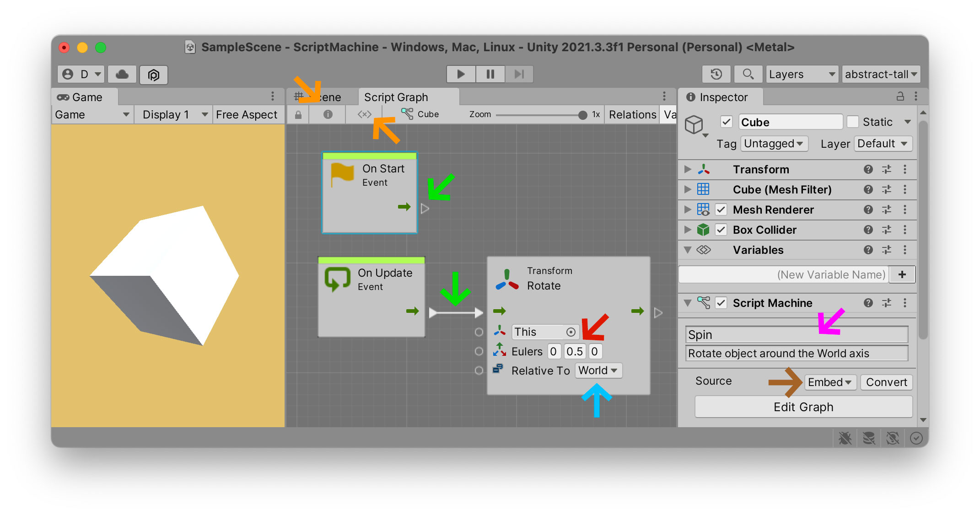Switch to the Script Graph tab
The height and width of the screenshot is (515, 980).
pos(396,97)
